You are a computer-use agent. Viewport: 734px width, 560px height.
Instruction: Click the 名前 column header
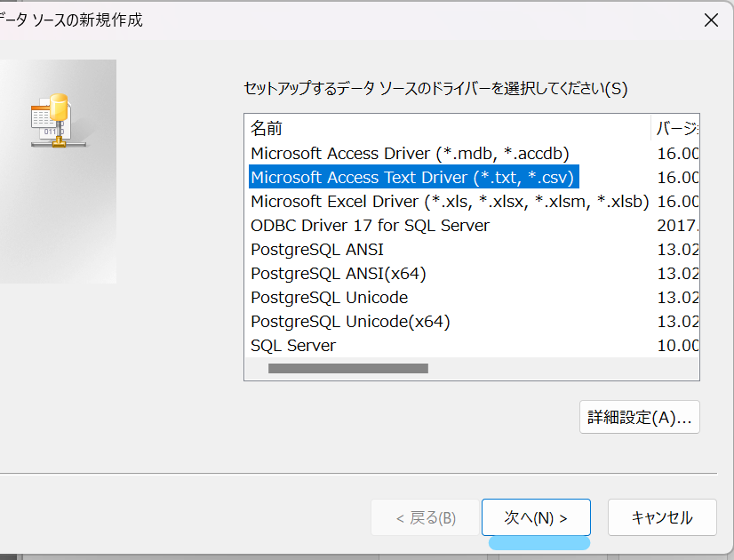click(448, 128)
